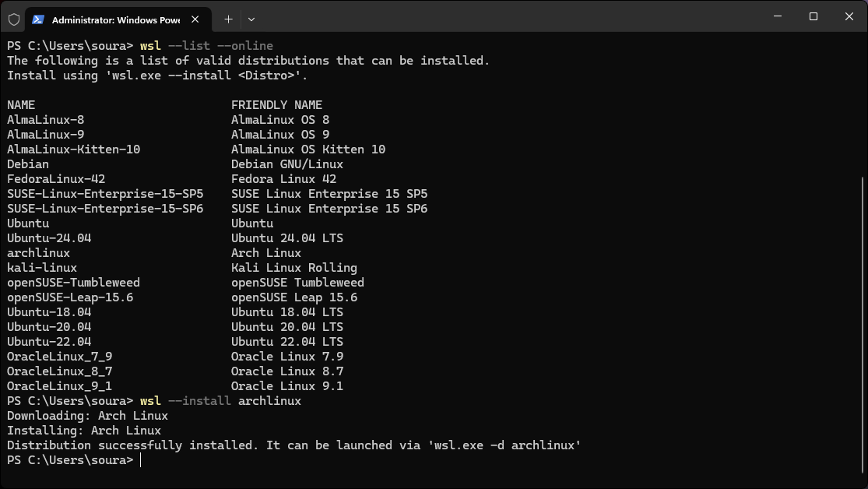
Task: Click 'Kali Linux Rolling' friendly name
Action: click(293, 267)
